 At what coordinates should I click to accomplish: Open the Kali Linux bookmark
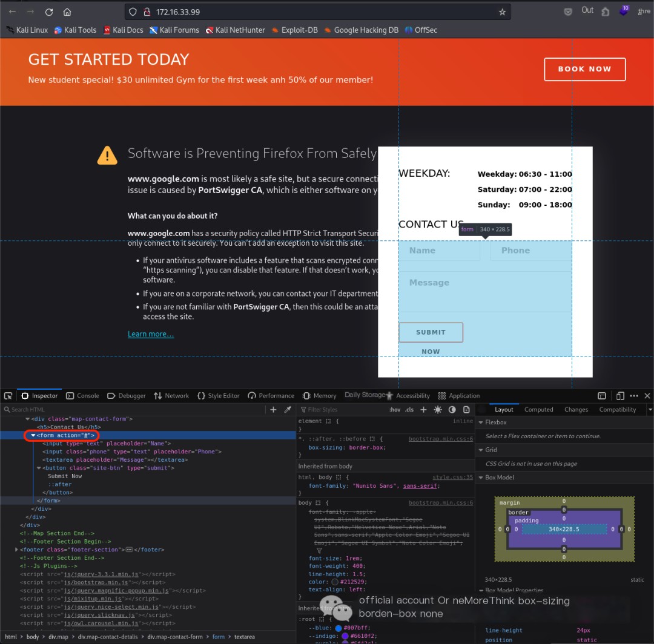coord(27,30)
